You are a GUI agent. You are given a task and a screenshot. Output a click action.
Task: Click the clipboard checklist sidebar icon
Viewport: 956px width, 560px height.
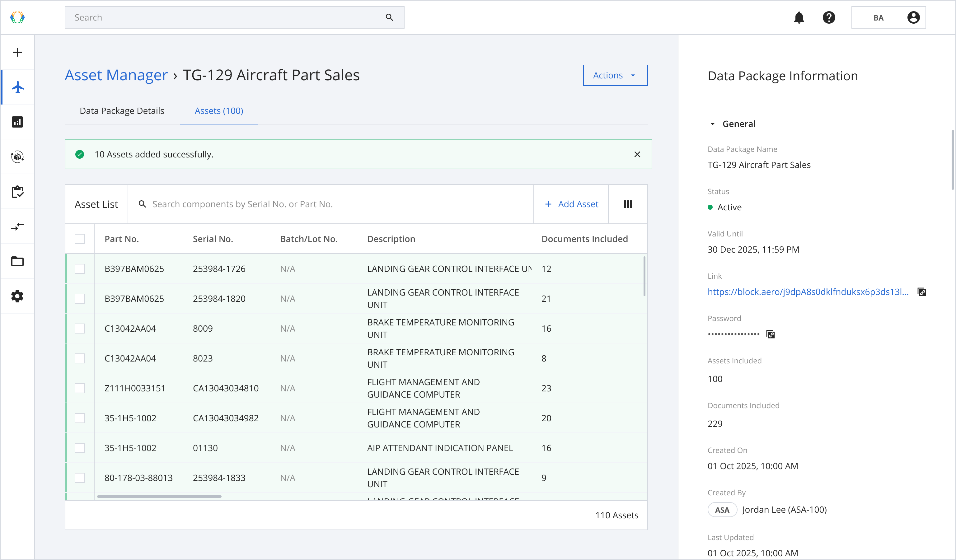tap(17, 192)
